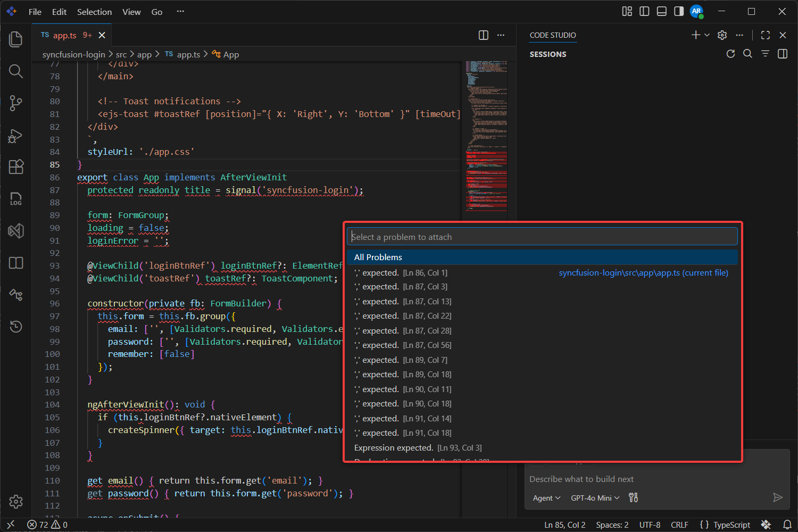Viewport: 798px width, 532px height.
Task: Click the notifications bell in status bar
Action: pos(788,525)
